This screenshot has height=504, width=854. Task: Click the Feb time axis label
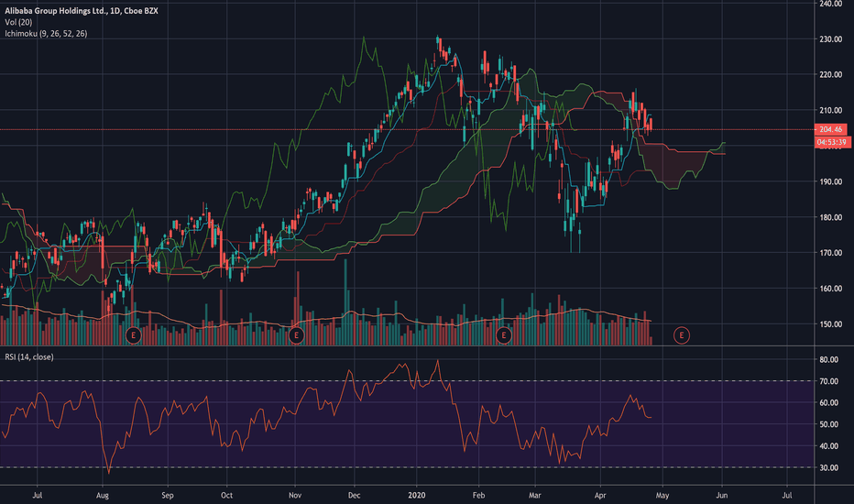(478, 495)
